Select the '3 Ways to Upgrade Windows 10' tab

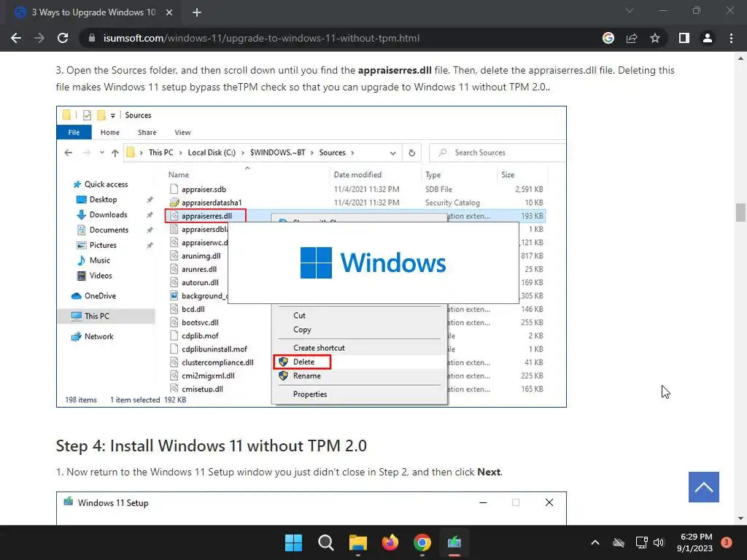pyautogui.click(x=94, y=12)
